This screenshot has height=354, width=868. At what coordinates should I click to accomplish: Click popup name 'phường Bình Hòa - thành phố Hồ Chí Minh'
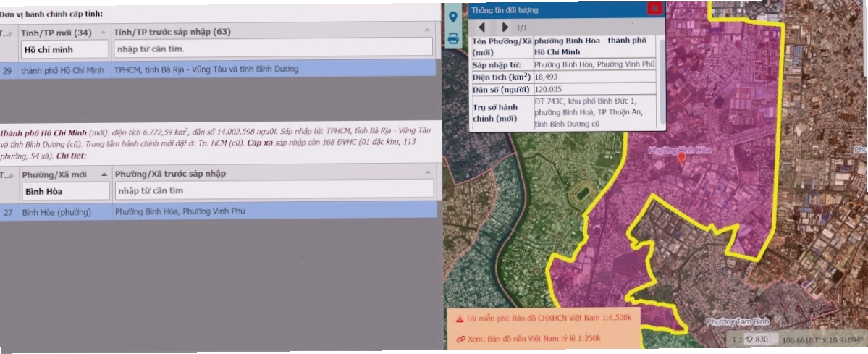[x=590, y=46]
